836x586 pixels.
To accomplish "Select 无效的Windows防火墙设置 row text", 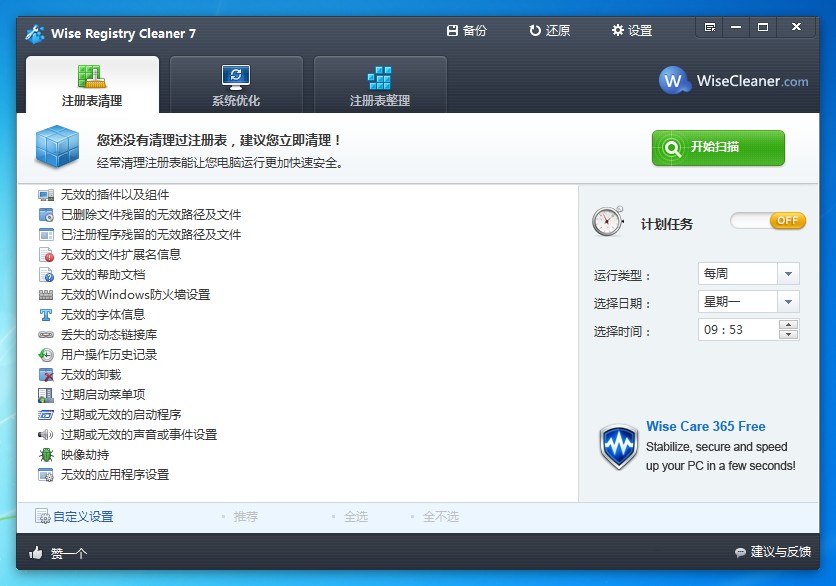I will coord(135,295).
